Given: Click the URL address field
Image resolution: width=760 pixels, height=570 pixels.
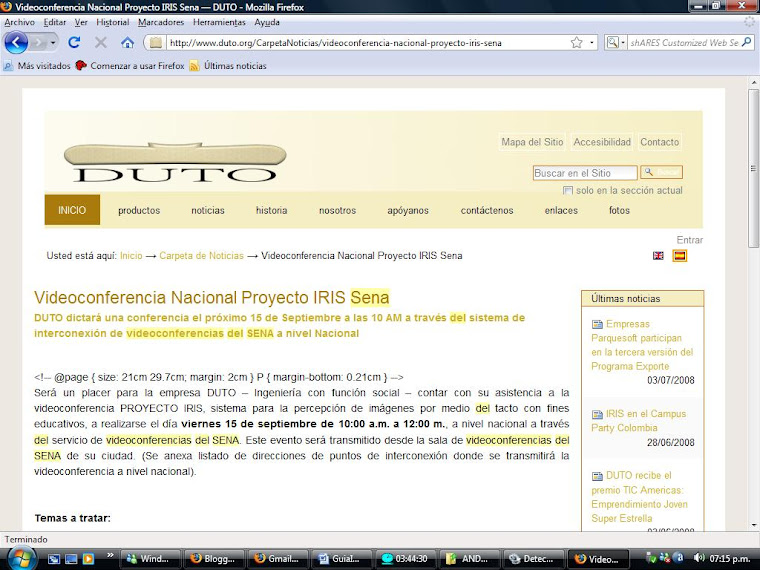Looking at the screenshot, I should pos(367,43).
